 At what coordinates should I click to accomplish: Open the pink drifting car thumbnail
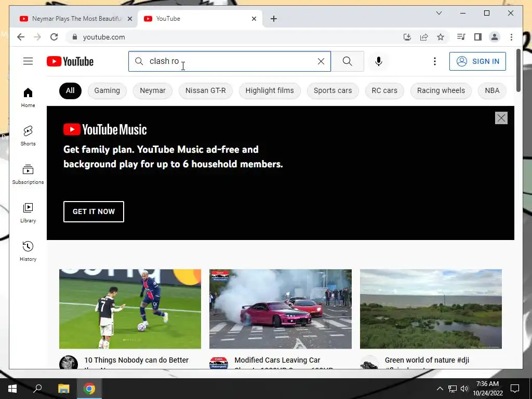281,309
